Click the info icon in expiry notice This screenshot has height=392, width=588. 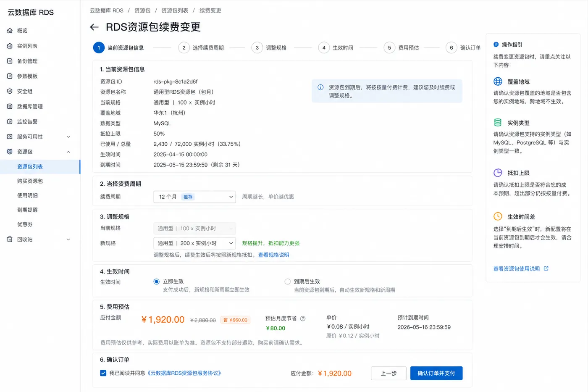coord(320,87)
